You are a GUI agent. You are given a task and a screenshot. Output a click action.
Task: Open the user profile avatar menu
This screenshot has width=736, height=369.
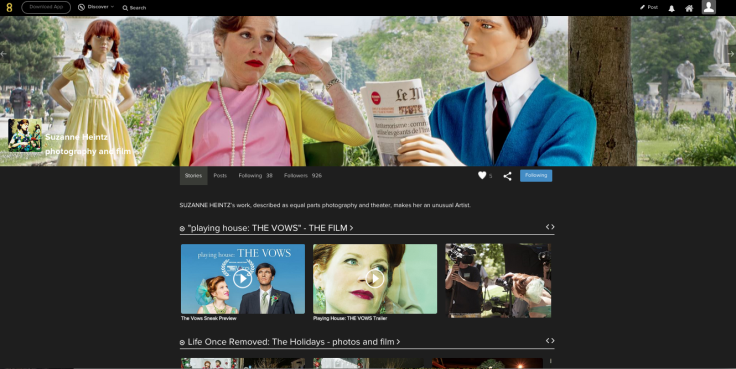708,7
